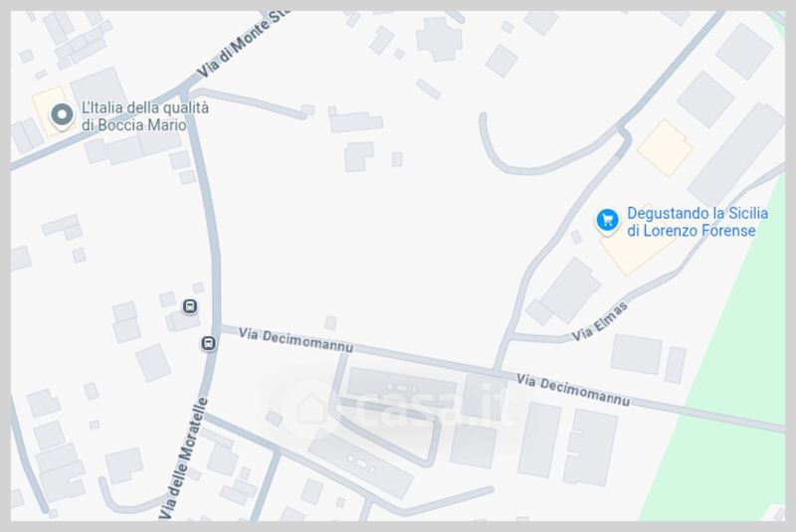Click the Via Elmas street label
This screenshot has width=796, height=532.
(x=600, y=321)
